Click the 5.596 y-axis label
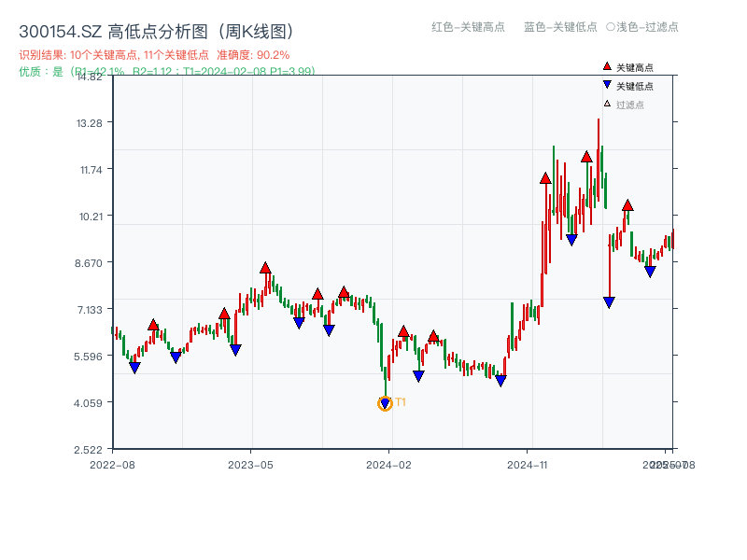747x560 pixels. point(88,357)
